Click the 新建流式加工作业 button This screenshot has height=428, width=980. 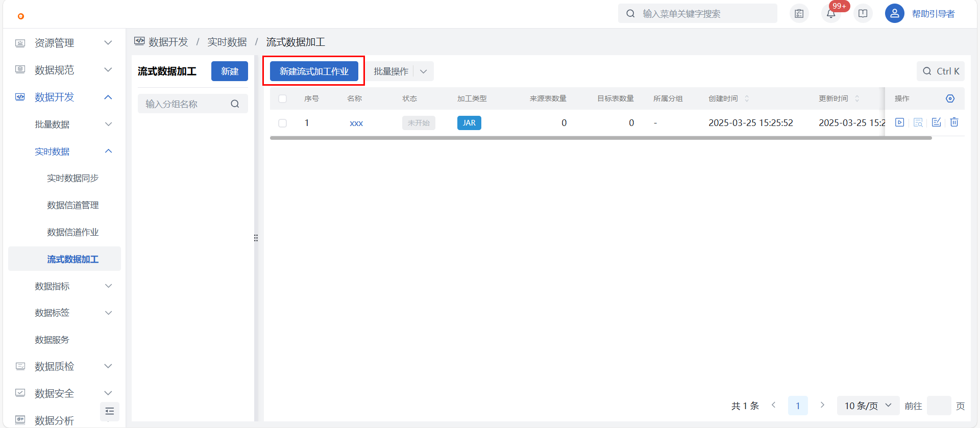(314, 71)
